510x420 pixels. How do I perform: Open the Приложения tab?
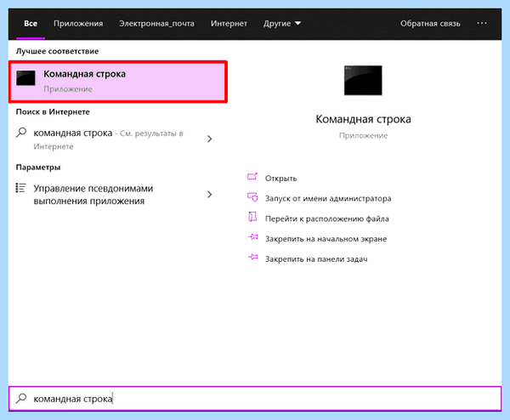pyautogui.click(x=78, y=24)
